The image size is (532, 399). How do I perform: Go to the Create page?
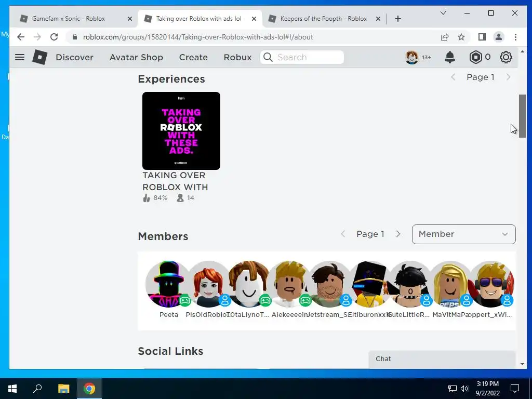[193, 57]
